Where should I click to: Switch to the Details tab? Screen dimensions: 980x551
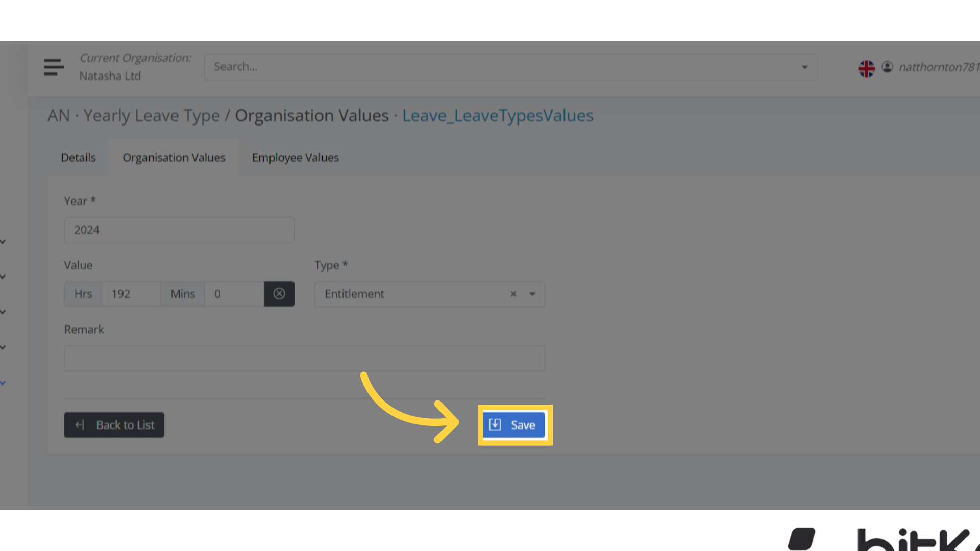(x=78, y=157)
